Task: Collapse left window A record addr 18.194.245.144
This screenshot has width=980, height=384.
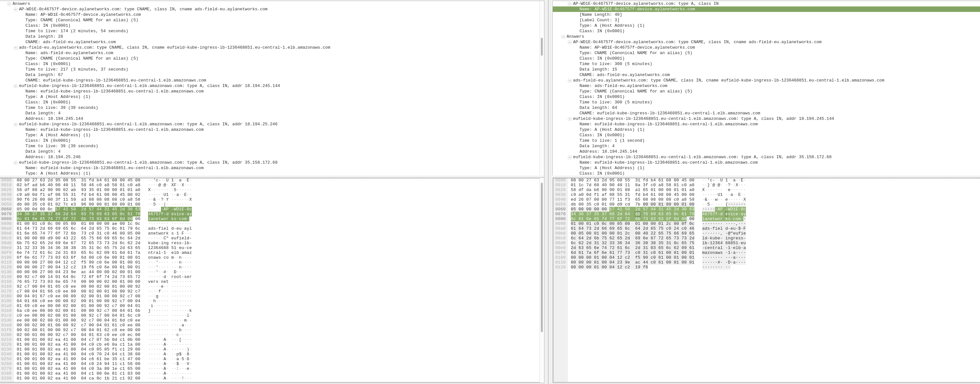Action: click(15, 86)
